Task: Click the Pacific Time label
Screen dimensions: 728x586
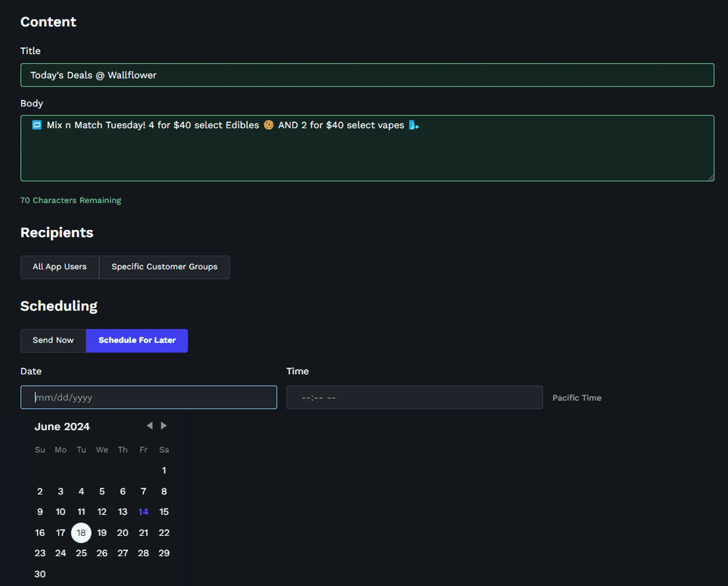Action: pos(577,398)
